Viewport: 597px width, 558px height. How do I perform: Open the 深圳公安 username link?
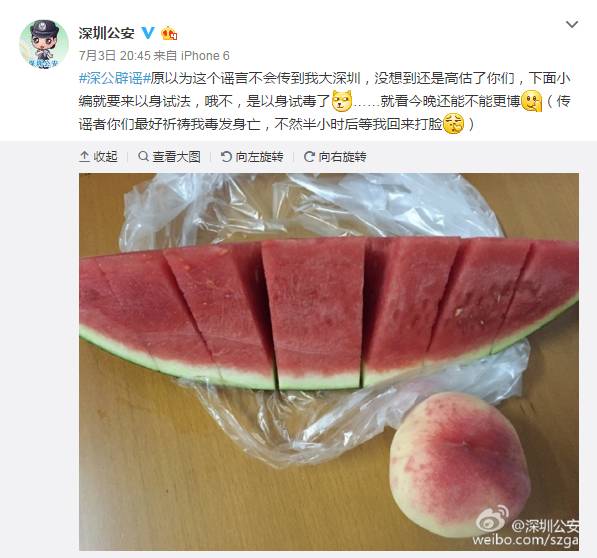coord(107,33)
